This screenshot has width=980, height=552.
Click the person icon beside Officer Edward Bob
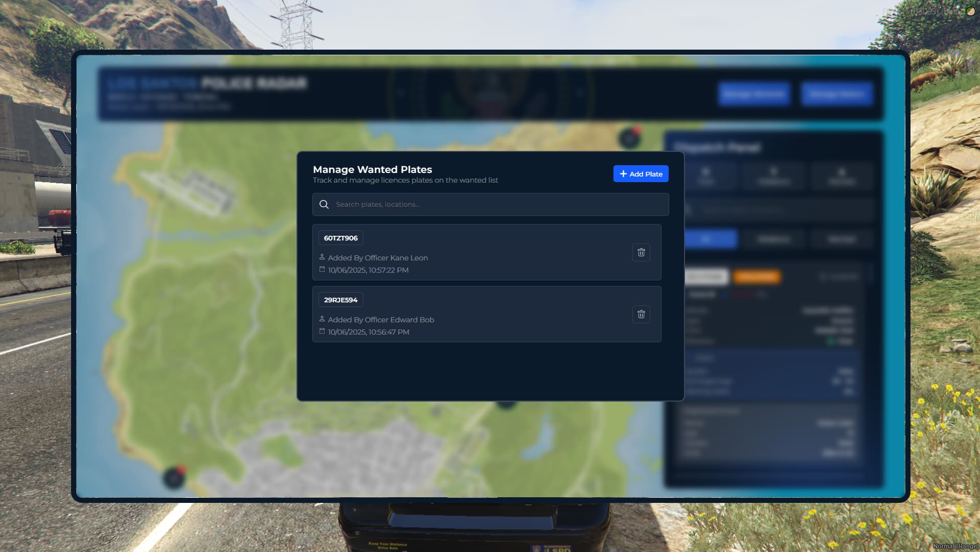(x=322, y=319)
